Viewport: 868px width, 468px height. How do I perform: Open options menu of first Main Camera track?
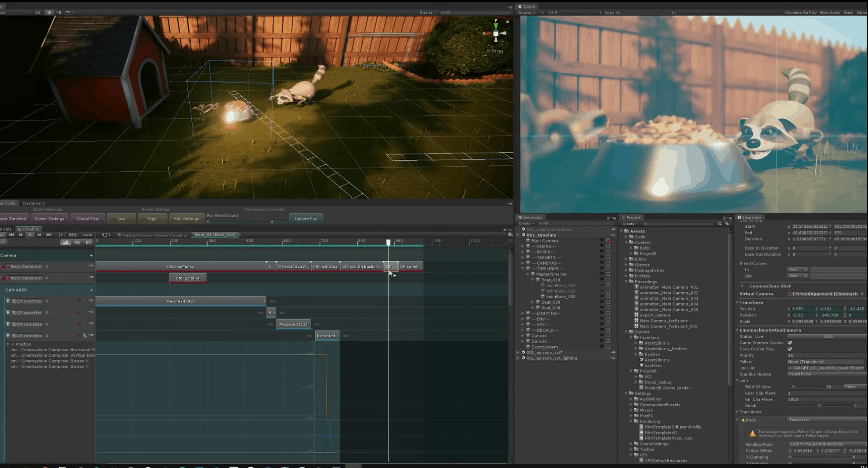91,266
